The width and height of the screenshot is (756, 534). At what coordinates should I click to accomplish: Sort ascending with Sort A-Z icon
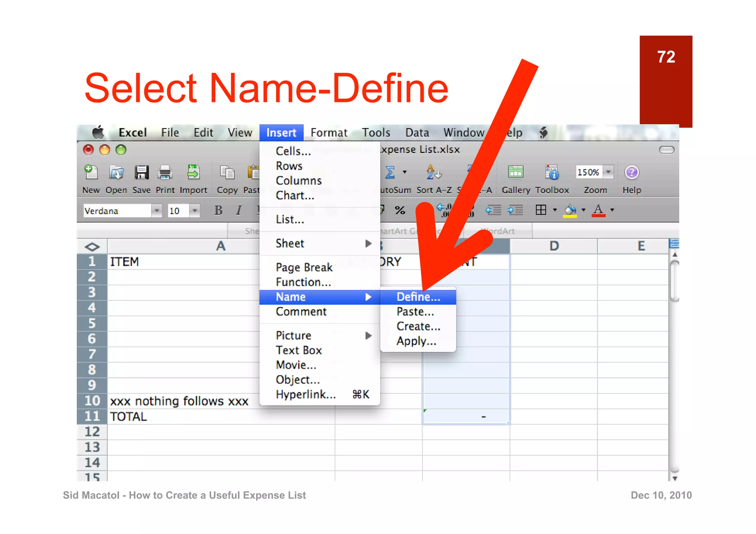click(434, 172)
